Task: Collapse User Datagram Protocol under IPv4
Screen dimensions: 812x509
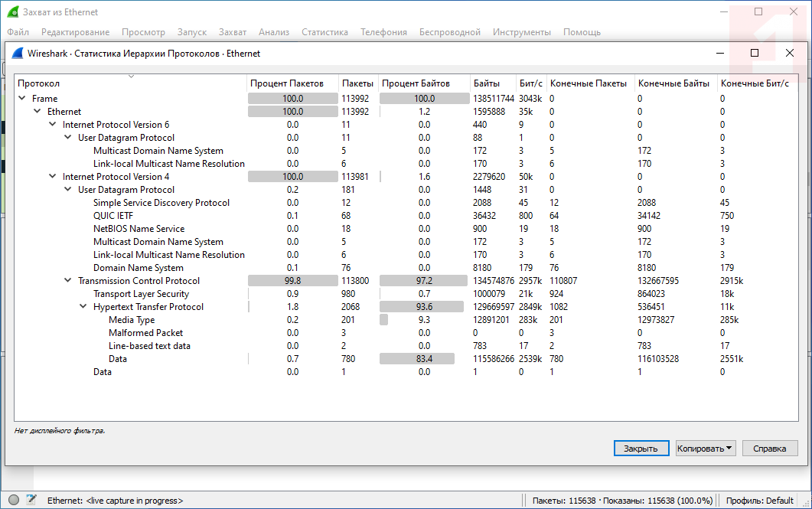Action: click(68, 189)
